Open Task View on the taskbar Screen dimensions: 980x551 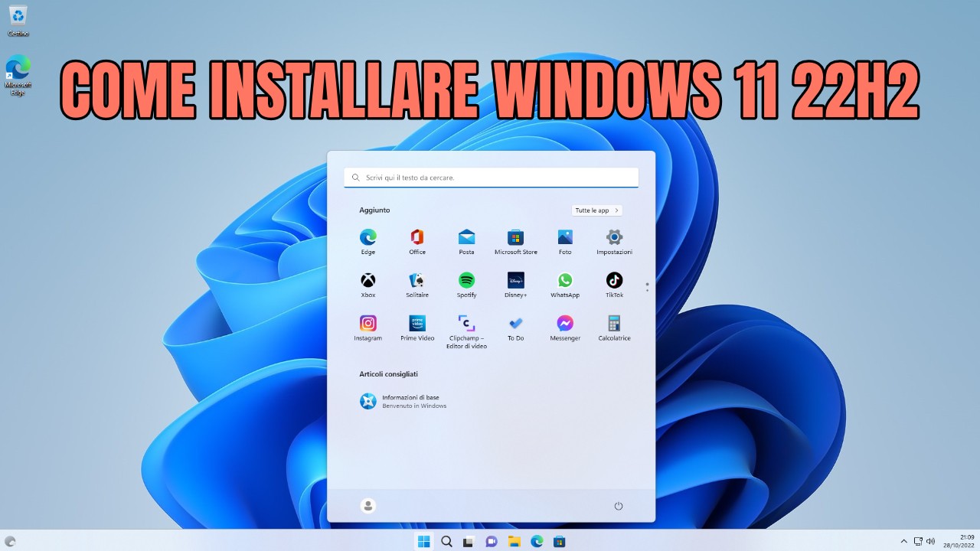tap(469, 541)
